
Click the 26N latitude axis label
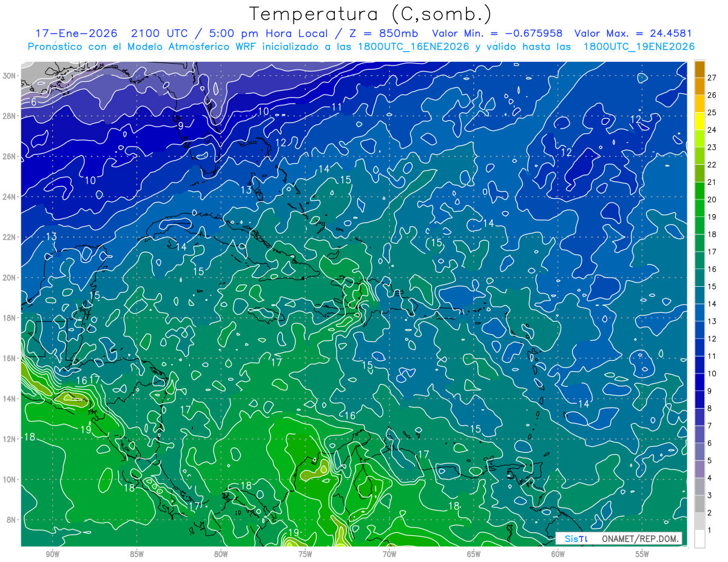[x=10, y=156]
